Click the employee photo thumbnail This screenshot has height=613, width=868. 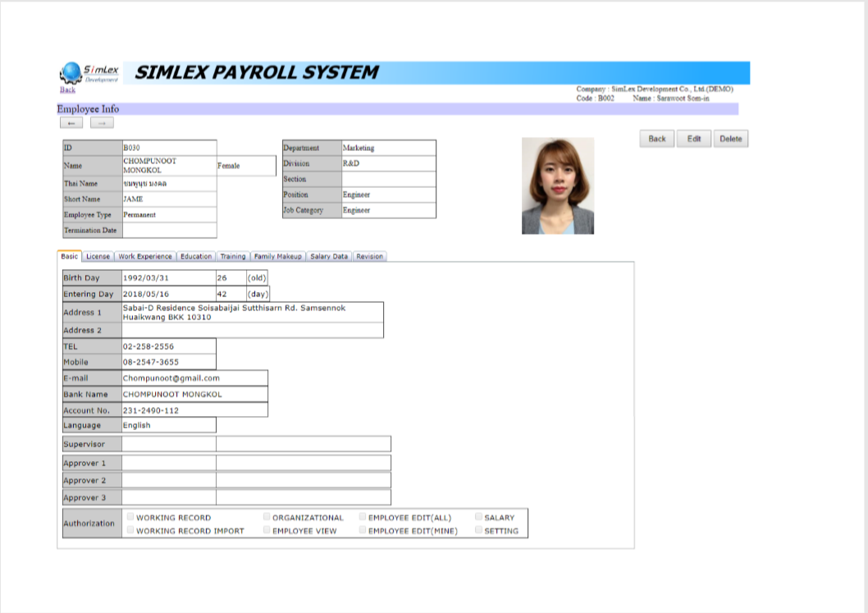(558, 185)
